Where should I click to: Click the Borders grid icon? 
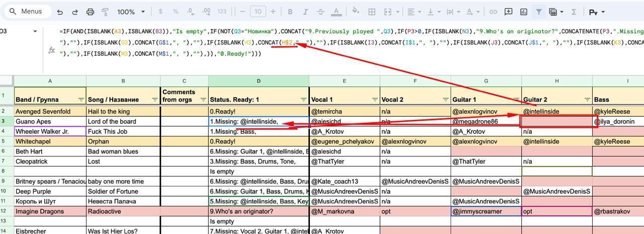pyautogui.click(x=372, y=12)
